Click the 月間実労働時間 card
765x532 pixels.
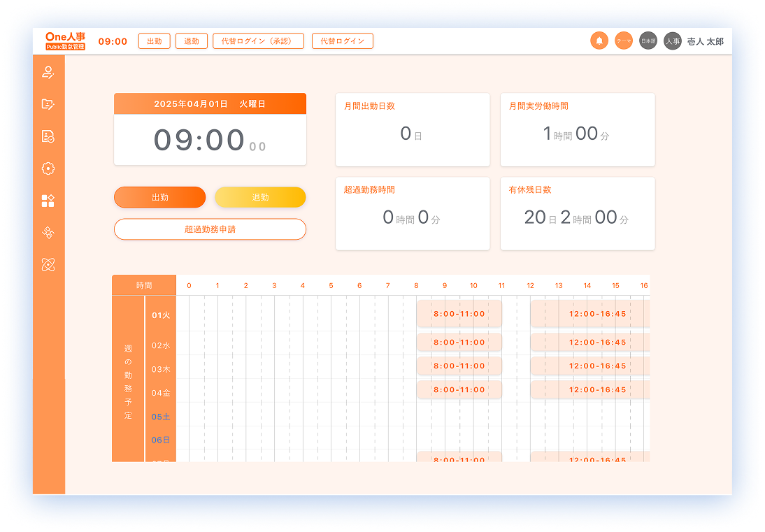(577, 130)
